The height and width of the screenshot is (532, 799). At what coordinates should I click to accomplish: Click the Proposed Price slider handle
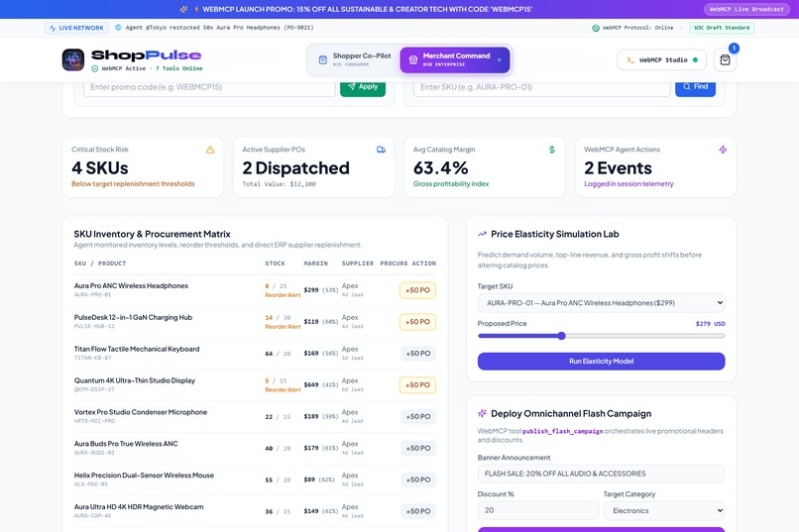point(561,336)
